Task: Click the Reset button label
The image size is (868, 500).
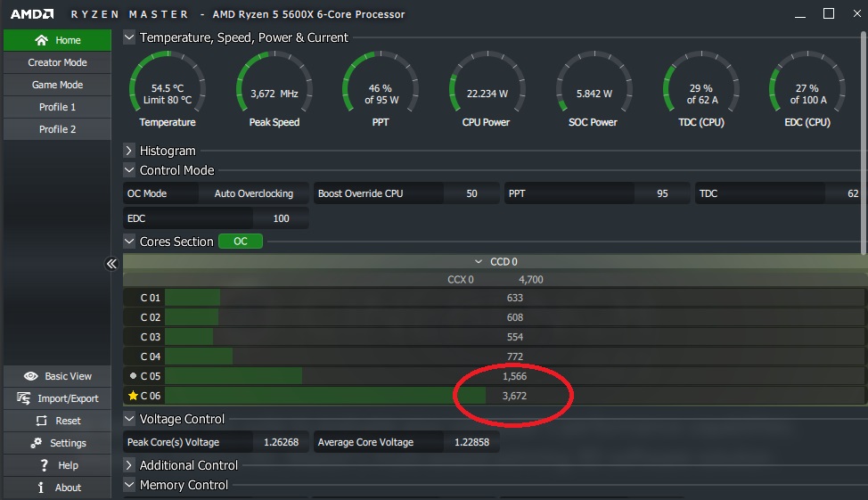Action: (68, 421)
